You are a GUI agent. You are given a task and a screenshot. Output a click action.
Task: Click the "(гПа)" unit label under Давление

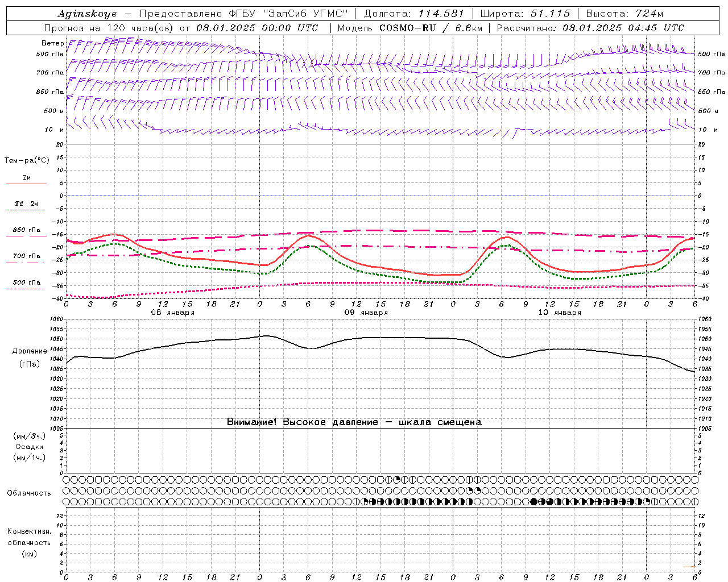tap(30, 364)
